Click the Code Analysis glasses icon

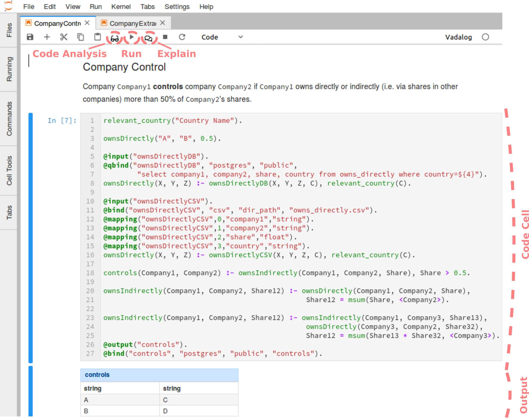(x=114, y=38)
